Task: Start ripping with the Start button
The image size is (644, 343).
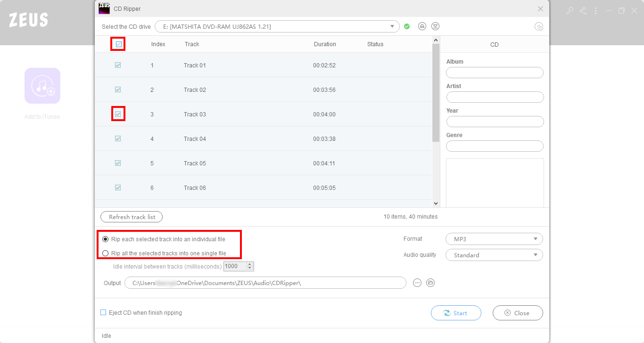Action: [x=456, y=313]
